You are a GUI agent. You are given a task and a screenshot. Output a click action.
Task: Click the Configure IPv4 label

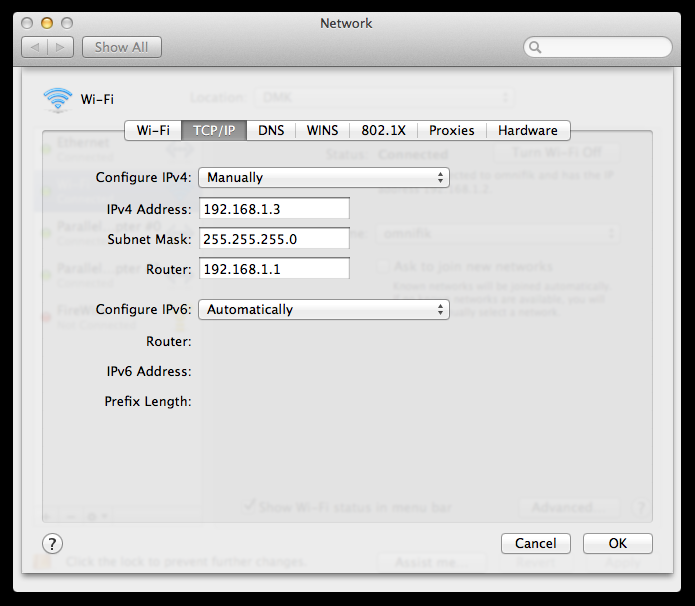[144, 177]
